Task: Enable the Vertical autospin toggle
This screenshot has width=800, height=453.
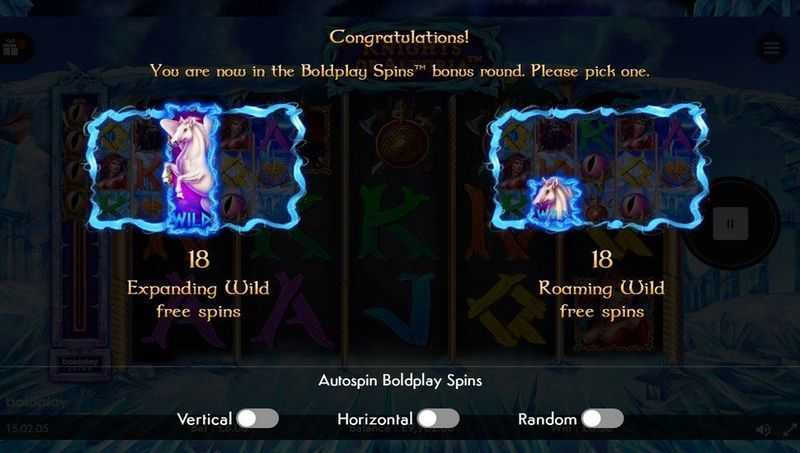Action: (258, 419)
